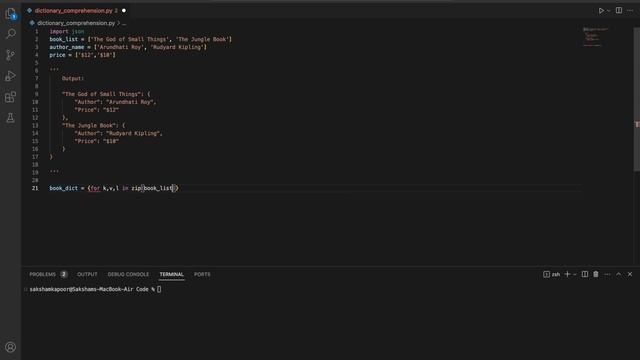Image resolution: width=640 pixels, height=360 pixels.
Task: Click line number 6 in the gutter
Action: pyautogui.click(x=36, y=71)
